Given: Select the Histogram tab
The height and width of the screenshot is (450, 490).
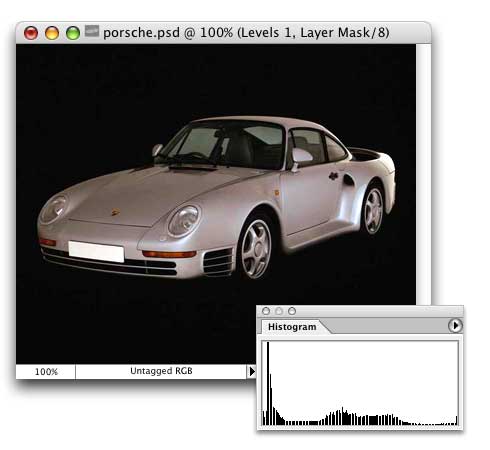Looking at the screenshot, I should 292,327.
